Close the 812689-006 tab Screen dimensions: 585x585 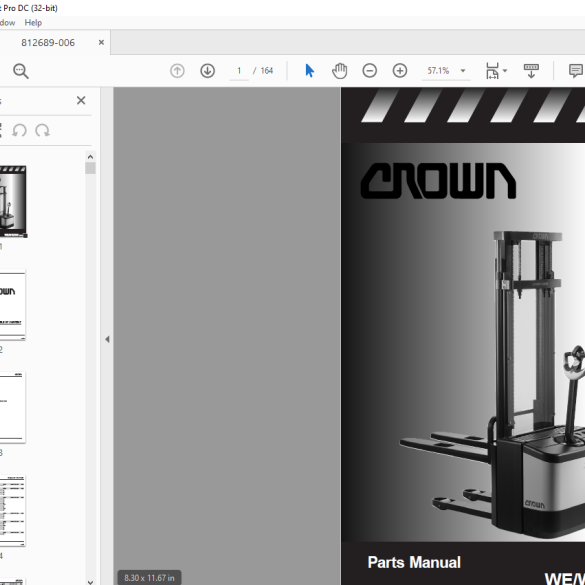click(101, 43)
